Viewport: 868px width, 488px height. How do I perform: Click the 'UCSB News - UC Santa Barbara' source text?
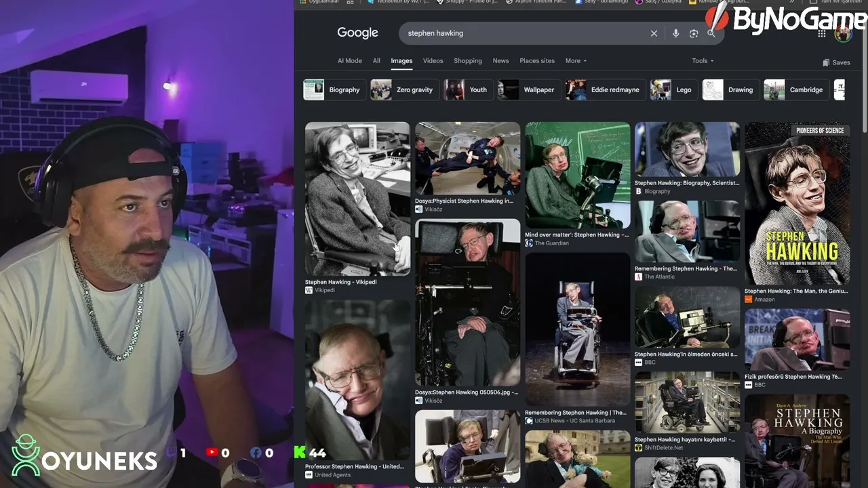[574, 421]
